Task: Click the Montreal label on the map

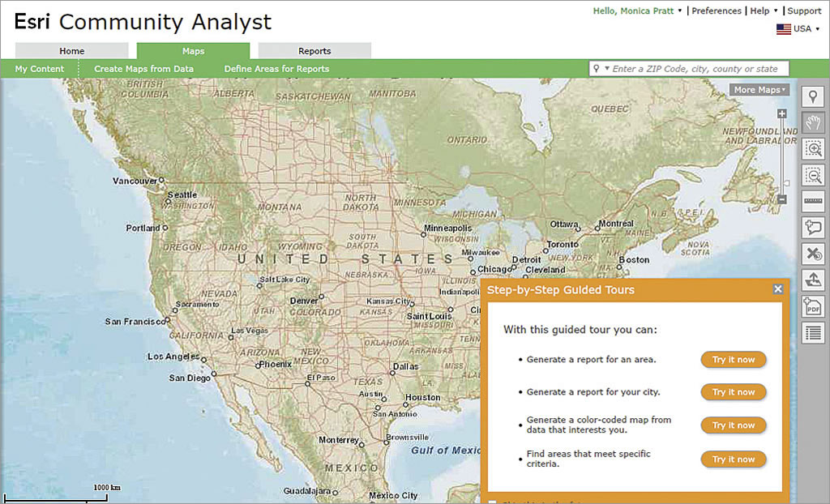Action: coord(617,224)
